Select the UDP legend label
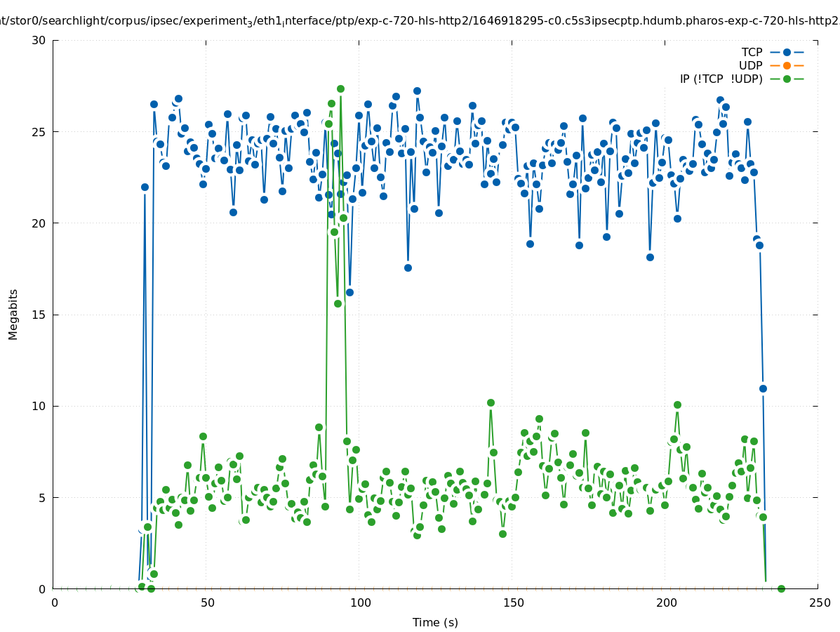Viewport: 840px width, 632px height. tap(750, 65)
